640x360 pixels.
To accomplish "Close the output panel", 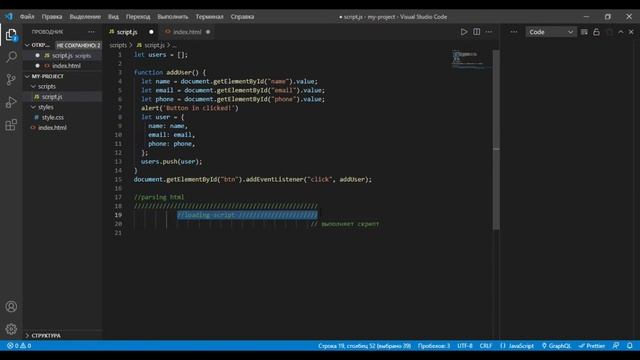I will pyautogui.click(x=631, y=32).
